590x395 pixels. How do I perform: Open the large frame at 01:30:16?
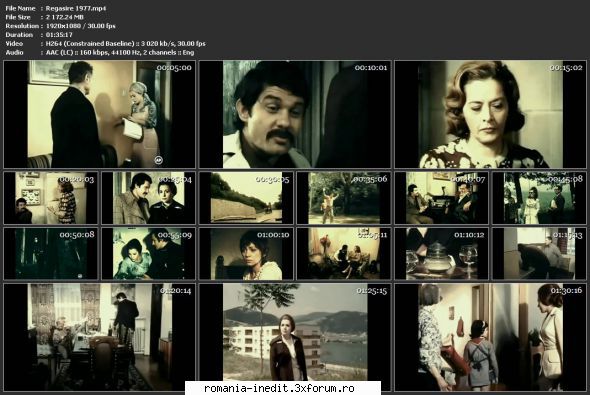pyautogui.click(x=490, y=337)
